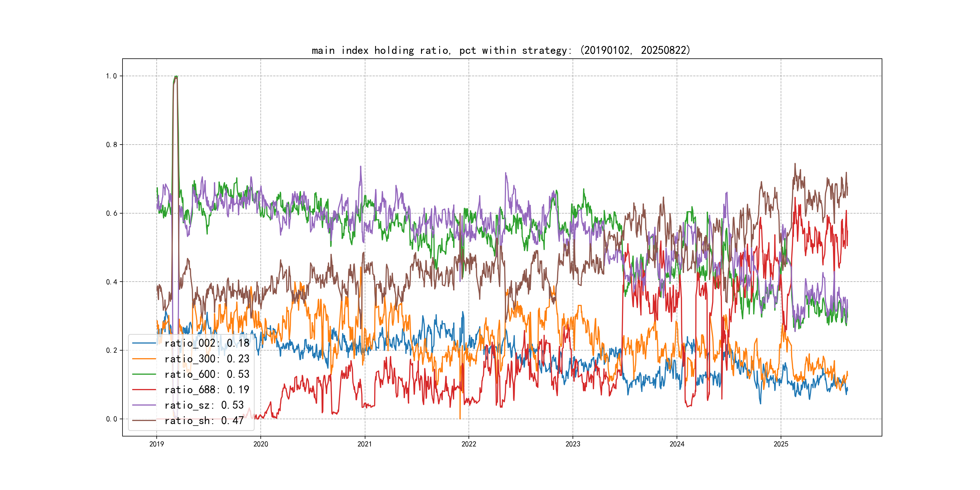Click the green legend line swatch

point(144,374)
